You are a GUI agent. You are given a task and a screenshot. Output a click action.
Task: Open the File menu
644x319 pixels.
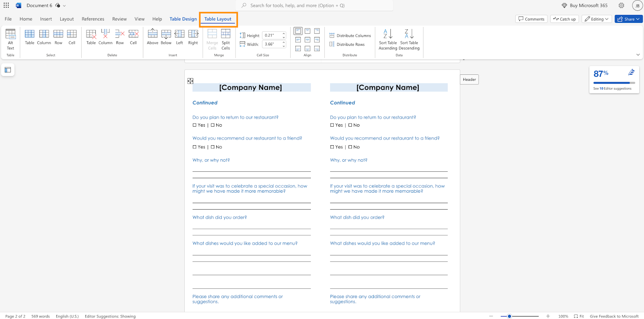(x=8, y=19)
